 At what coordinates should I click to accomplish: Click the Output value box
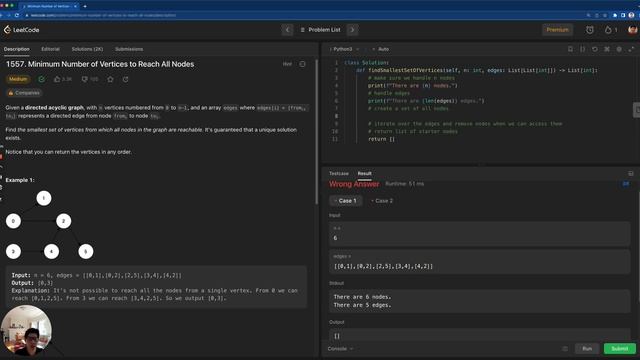point(480,336)
